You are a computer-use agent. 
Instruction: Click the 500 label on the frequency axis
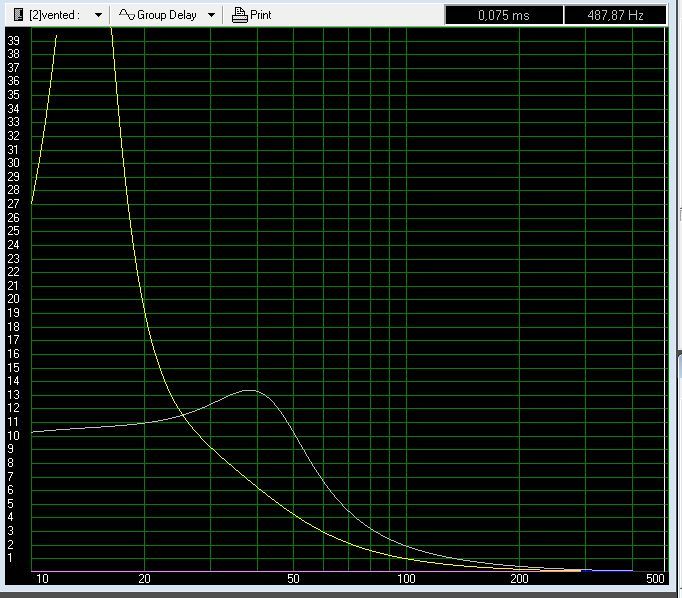pyautogui.click(x=655, y=579)
